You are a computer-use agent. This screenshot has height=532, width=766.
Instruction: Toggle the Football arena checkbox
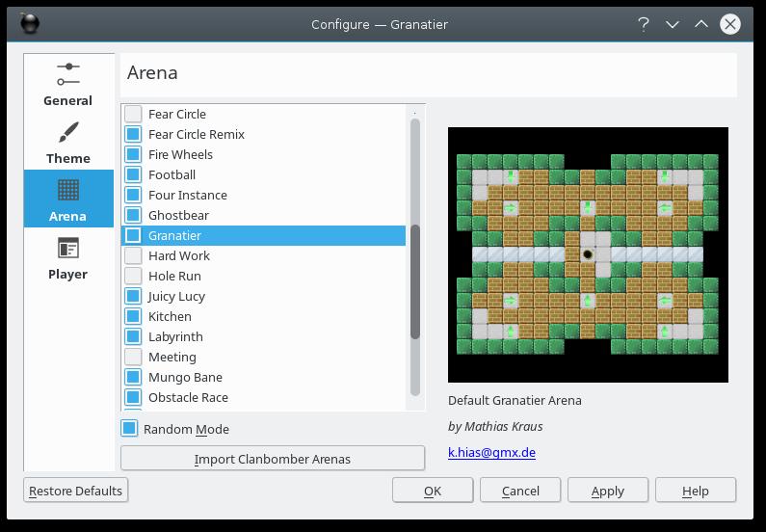click(x=133, y=174)
